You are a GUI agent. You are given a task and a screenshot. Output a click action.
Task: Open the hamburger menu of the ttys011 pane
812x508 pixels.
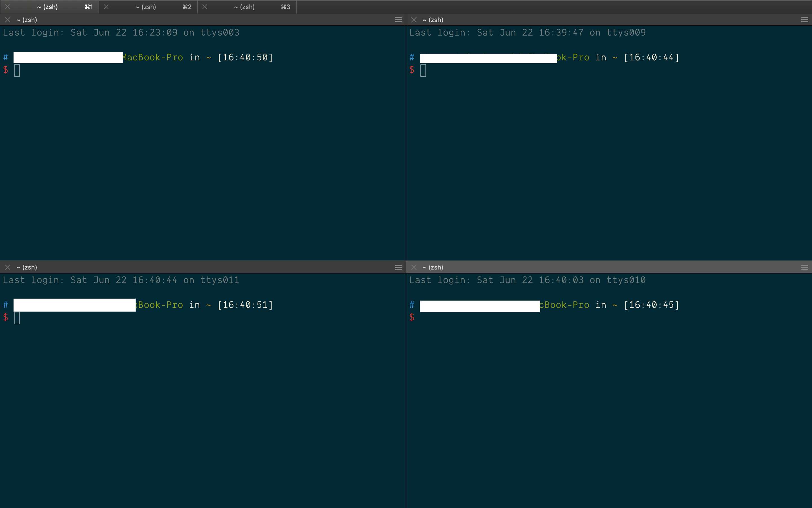point(398,267)
